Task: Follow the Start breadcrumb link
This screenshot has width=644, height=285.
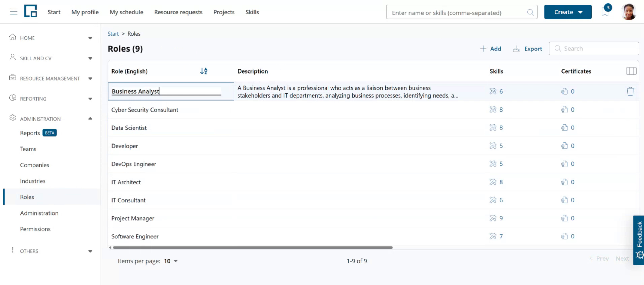Action: pos(113,34)
